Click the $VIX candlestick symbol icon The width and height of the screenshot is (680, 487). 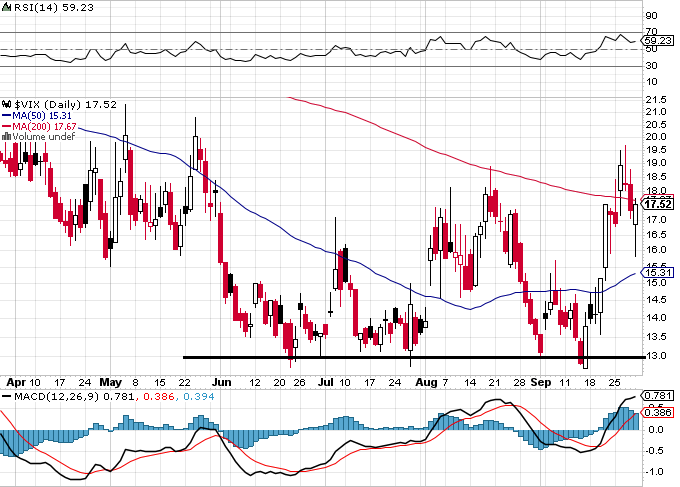click(6, 105)
